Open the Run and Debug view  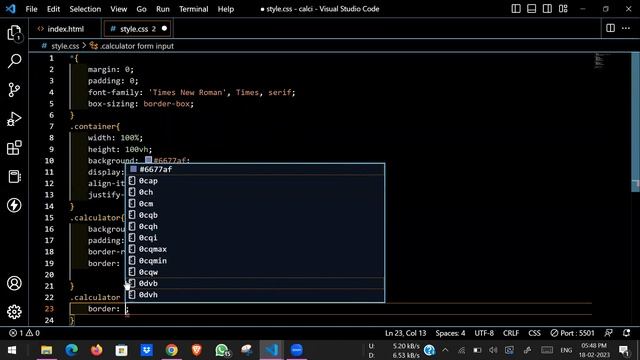click(x=14, y=119)
